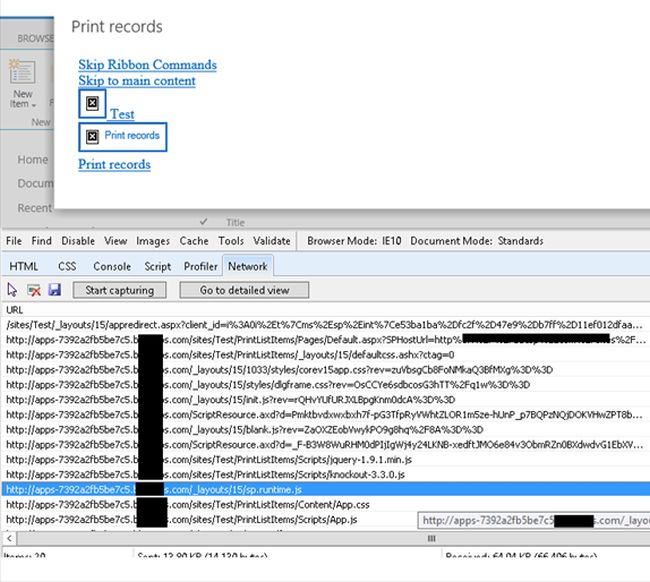This screenshot has width=650, height=582.
Task: Select ScriptResource.axd row starting Pmktbvdxw
Action: pyautogui.click(x=325, y=415)
